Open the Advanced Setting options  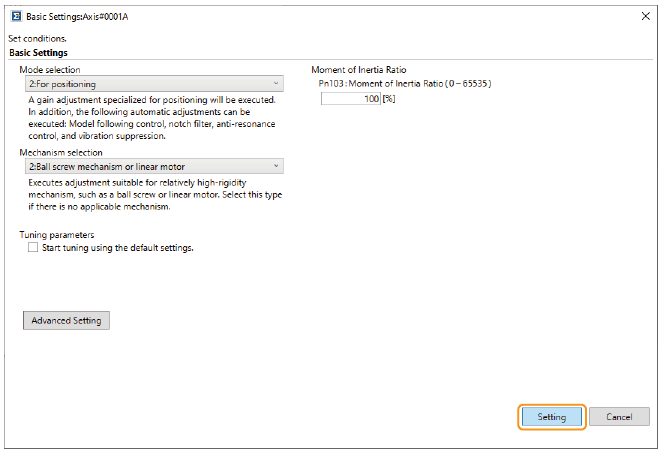click(x=66, y=321)
